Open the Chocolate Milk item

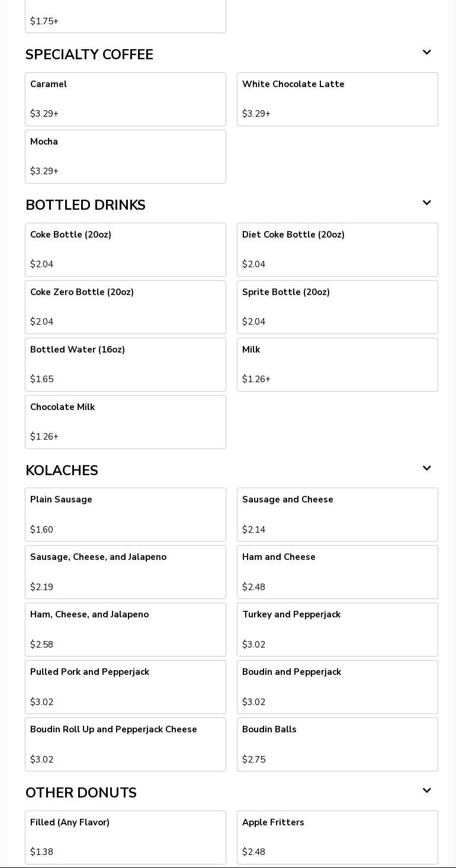click(126, 422)
